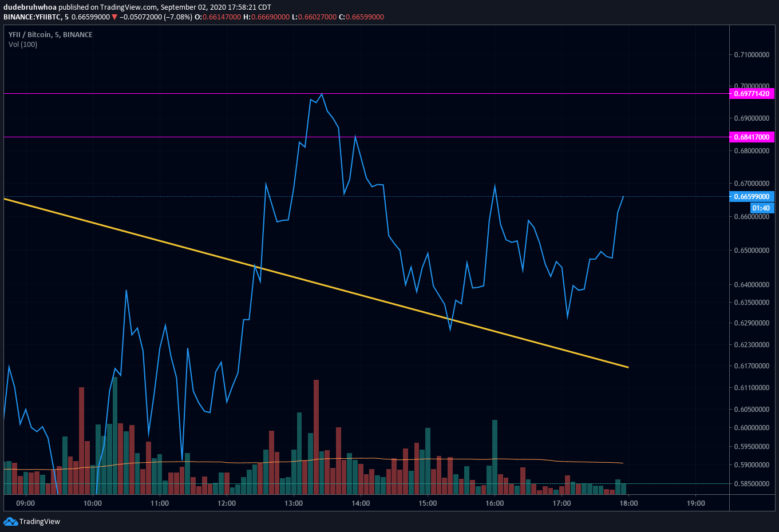Click the 0.59500000 price axis label
Image resolution: width=779 pixels, height=532 pixels.
pos(752,447)
